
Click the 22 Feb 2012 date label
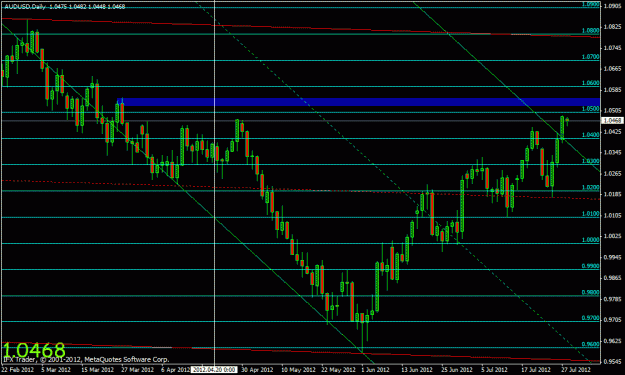(x=17, y=369)
